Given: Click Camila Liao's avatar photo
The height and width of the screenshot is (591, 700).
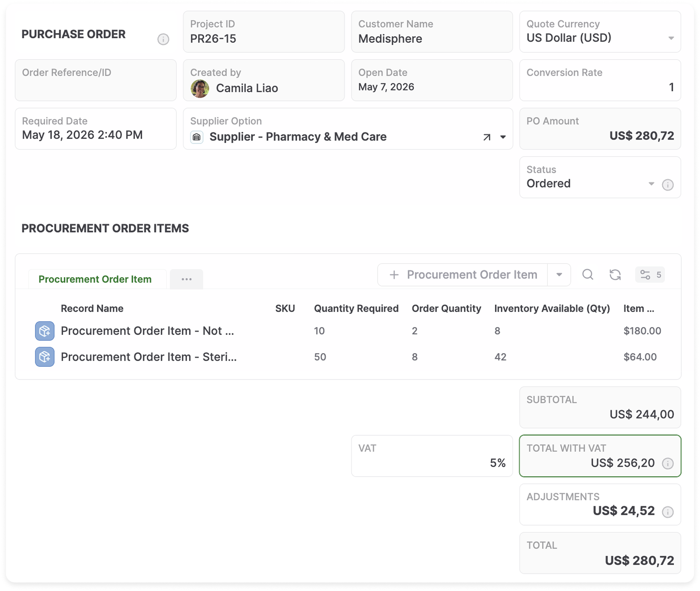Looking at the screenshot, I should (200, 88).
